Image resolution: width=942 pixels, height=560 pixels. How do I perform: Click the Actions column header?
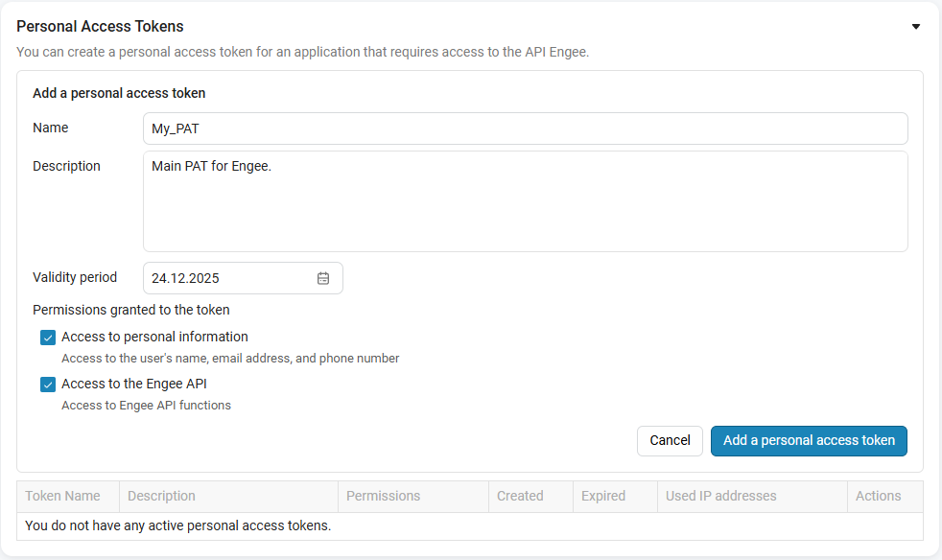pos(878,496)
